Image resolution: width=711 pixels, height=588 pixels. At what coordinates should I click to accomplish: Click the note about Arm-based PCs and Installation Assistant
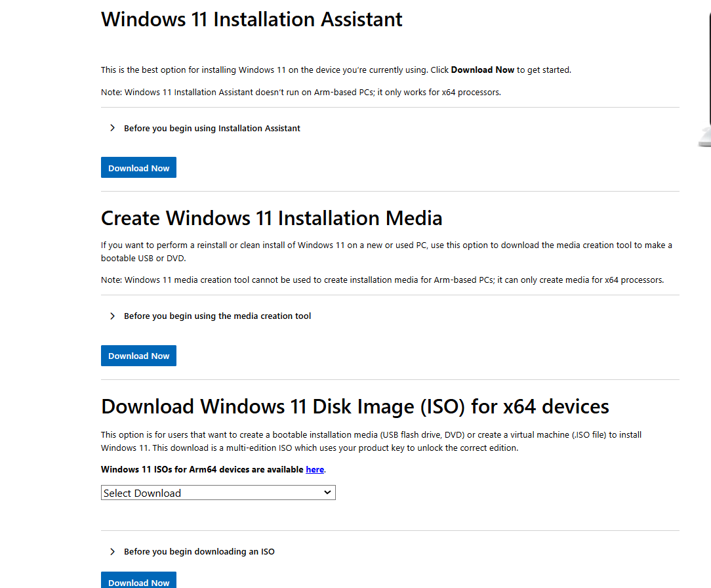point(300,92)
